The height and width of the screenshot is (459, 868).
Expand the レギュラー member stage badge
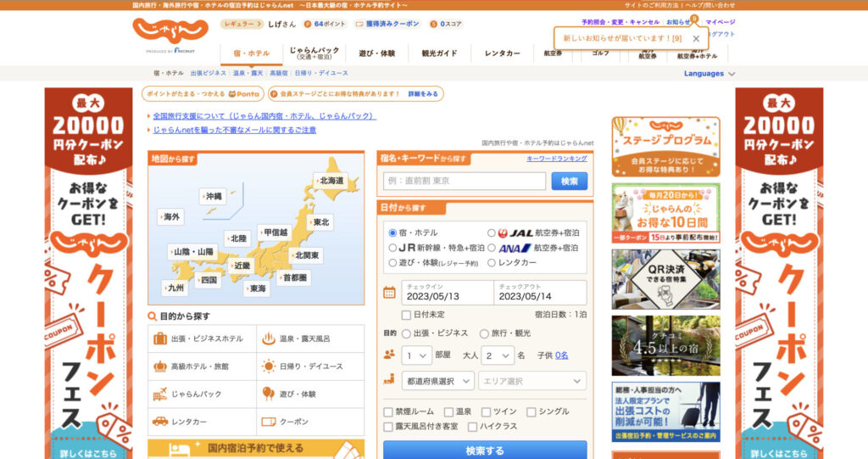242,24
